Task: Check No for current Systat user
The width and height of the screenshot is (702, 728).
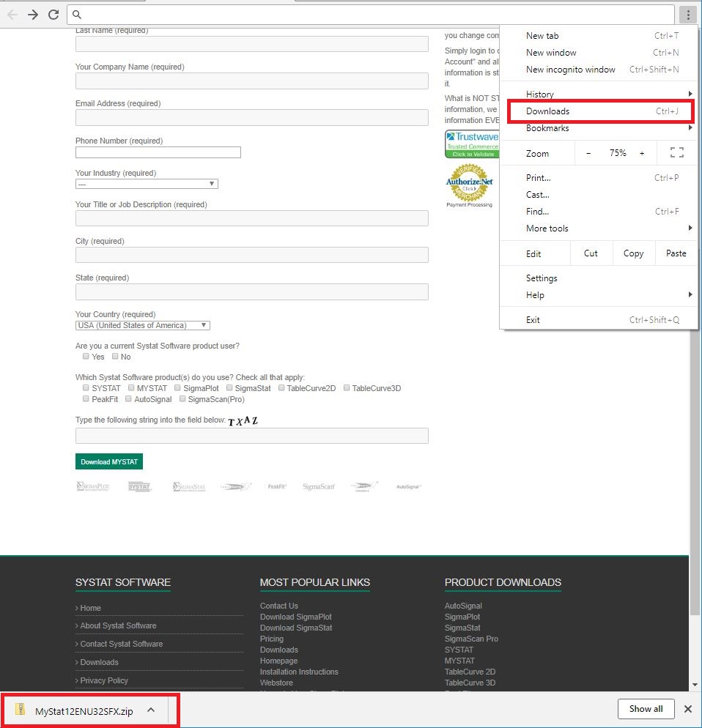Action: [115, 357]
